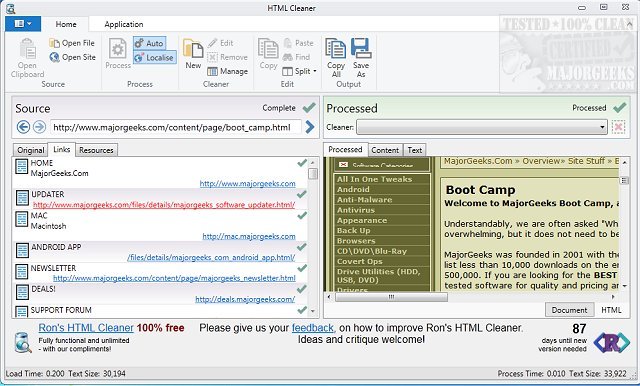Image resolution: width=640 pixels, height=386 pixels.
Task: Open the majorgeeks_com_android_app.html link
Action: coord(211,257)
